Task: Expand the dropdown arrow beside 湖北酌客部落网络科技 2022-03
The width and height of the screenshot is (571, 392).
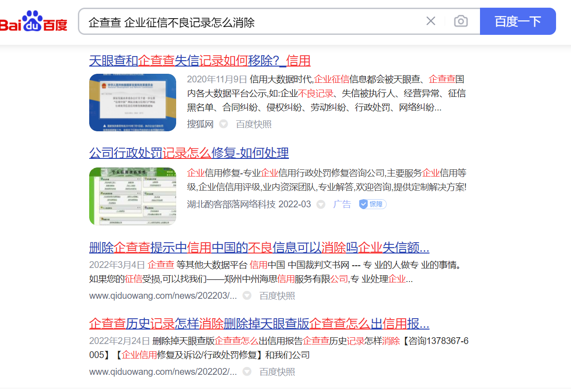Action: coord(321,205)
